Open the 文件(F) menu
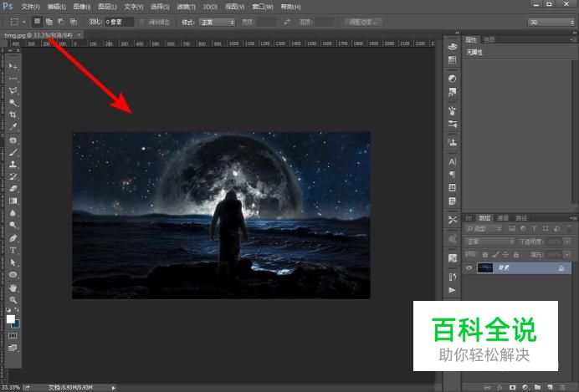This screenshot has width=579, height=392. (30, 7)
